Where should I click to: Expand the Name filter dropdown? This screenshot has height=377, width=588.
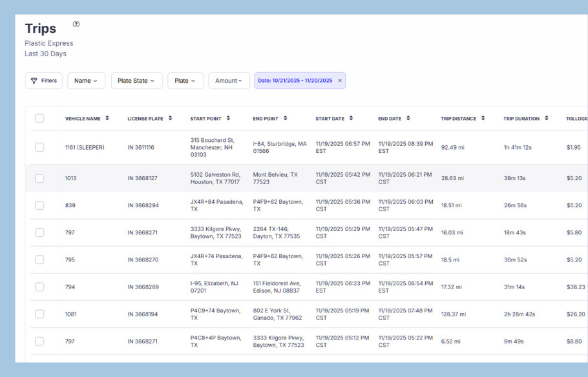[x=86, y=81]
